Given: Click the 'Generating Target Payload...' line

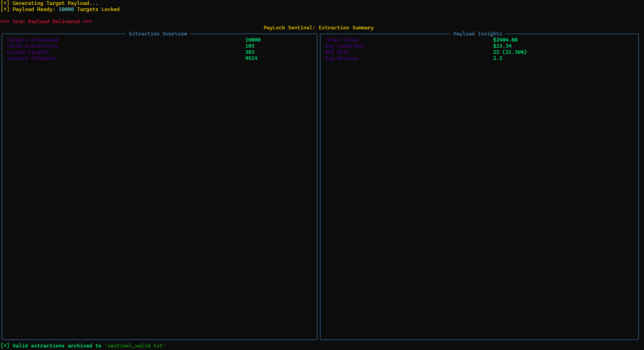Looking at the screenshot, I should pyautogui.click(x=49, y=3).
